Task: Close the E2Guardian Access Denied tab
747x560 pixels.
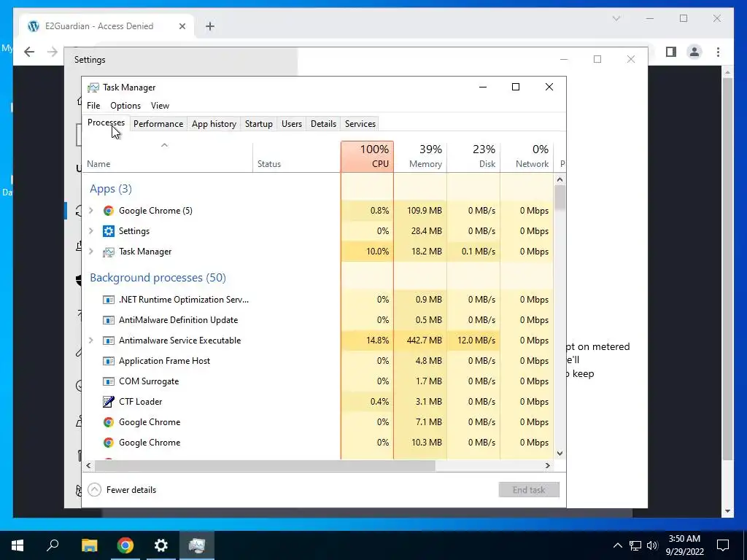Action: pos(182,26)
